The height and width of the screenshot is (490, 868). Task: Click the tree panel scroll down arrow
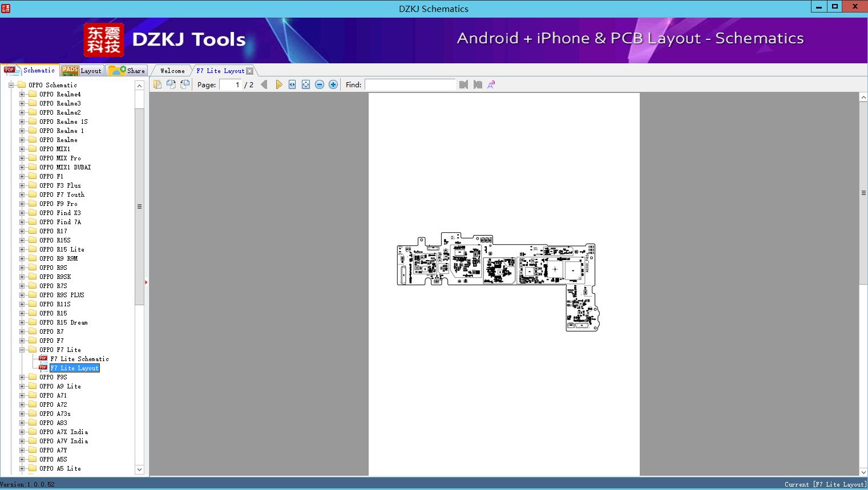coord(139,469)
